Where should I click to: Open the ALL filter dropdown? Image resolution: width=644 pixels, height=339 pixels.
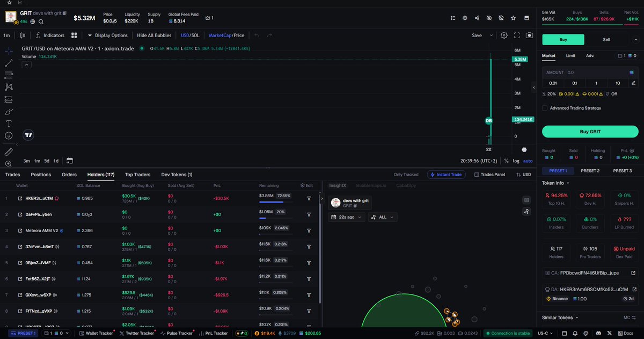[382, 217]
